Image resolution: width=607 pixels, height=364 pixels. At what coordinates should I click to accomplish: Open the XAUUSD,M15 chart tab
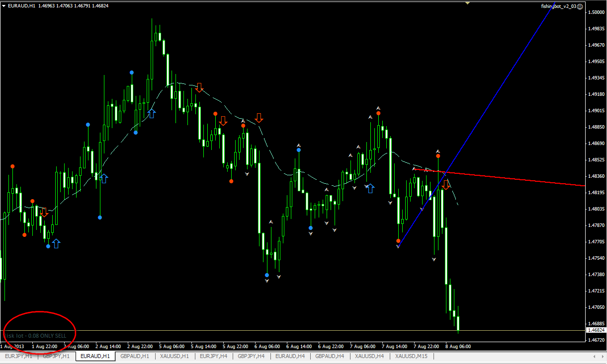click(411, 356)
